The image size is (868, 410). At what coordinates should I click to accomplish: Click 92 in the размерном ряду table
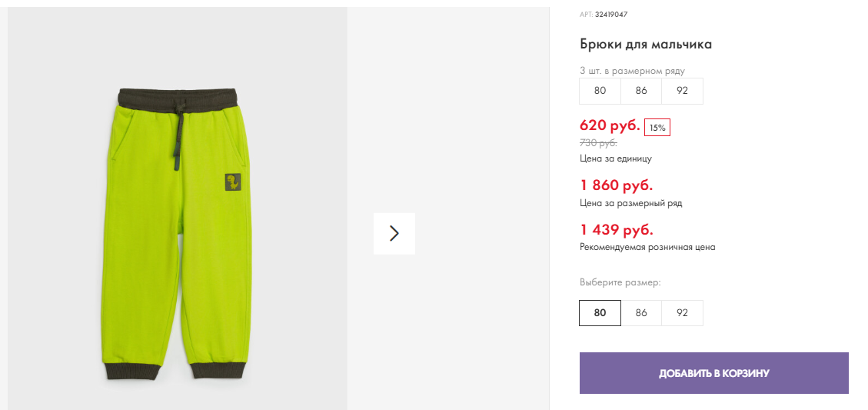point(682,91)
